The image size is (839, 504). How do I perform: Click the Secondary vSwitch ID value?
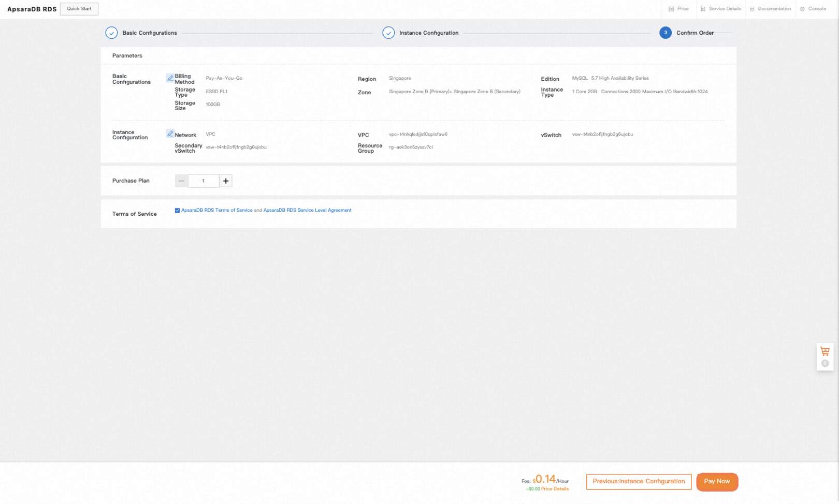pos(236,147)
